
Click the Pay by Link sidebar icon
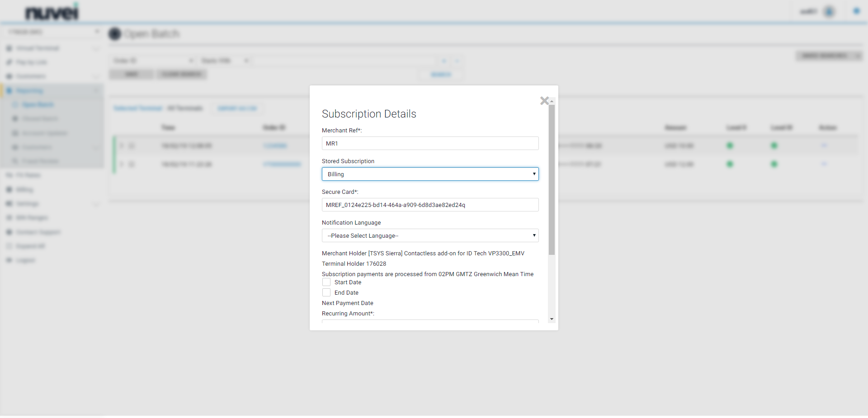[9, 62]
